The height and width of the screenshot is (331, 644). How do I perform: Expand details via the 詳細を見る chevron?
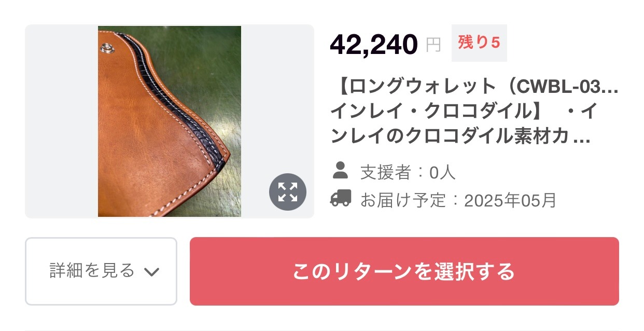[151, 271]
